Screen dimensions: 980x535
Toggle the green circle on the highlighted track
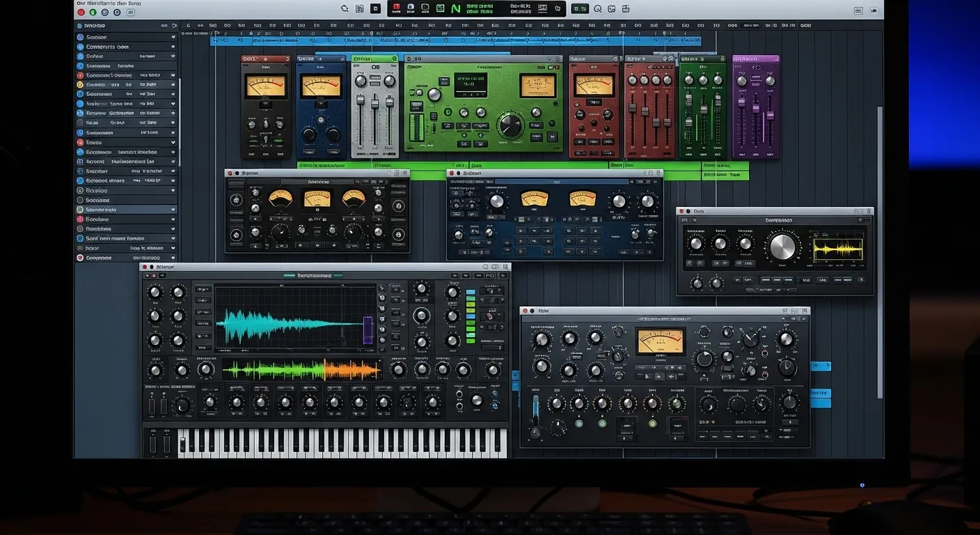tap(80, 210)
